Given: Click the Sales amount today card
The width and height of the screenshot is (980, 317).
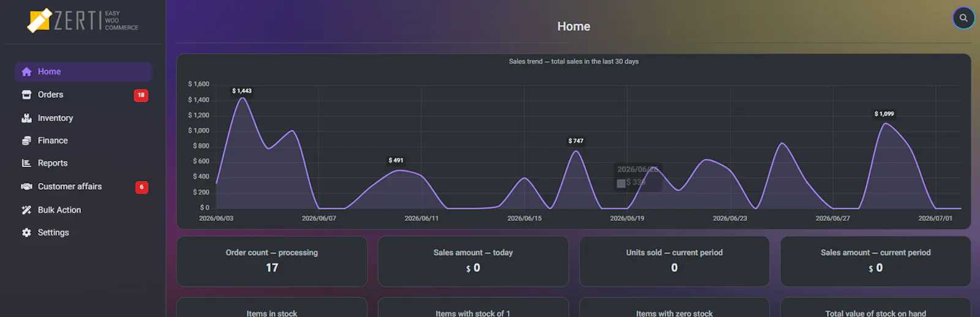Looking at the screenshot, I should click(473, 261).
